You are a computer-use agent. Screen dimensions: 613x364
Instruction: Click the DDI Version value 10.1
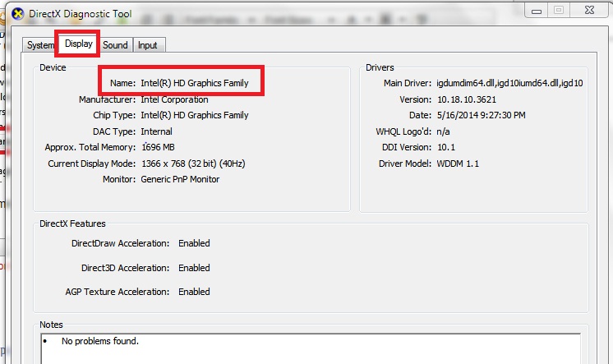coord(446,147)
